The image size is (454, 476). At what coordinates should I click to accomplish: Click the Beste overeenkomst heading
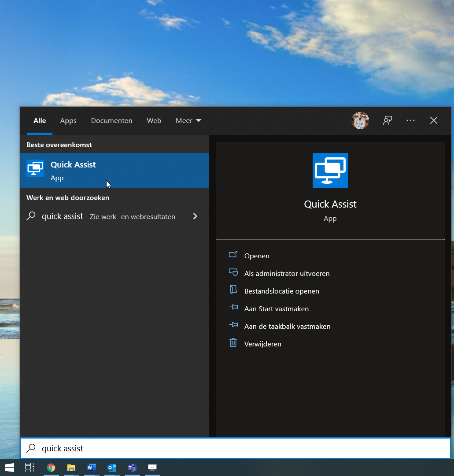59,145
